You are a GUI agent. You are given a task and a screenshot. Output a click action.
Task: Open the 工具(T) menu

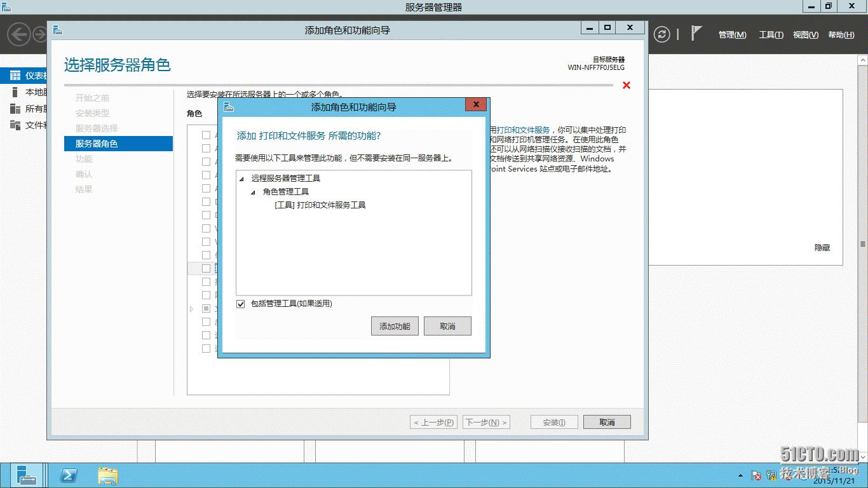pyautogui.click(x=770, y=35)
